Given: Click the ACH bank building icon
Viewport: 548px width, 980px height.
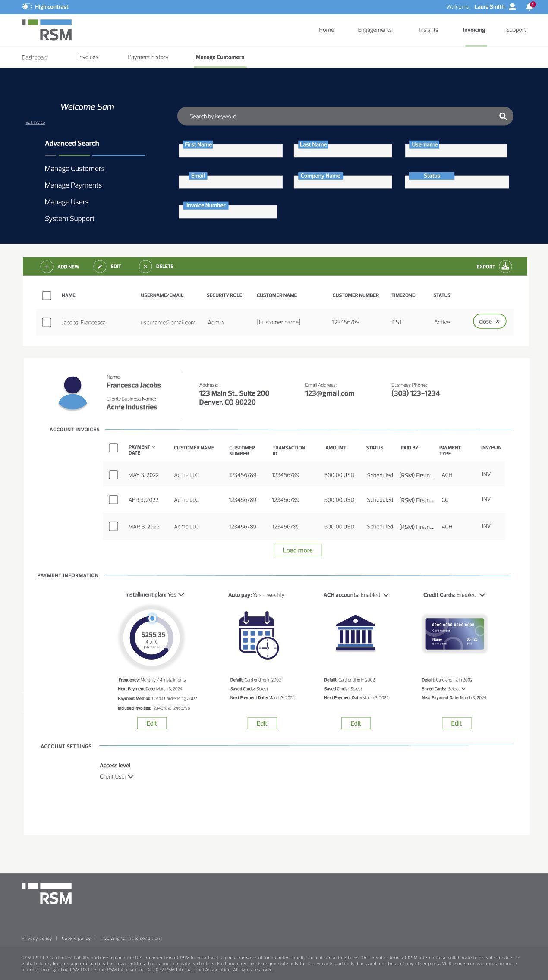Looking at the screenshot, I should pos(356,633).
